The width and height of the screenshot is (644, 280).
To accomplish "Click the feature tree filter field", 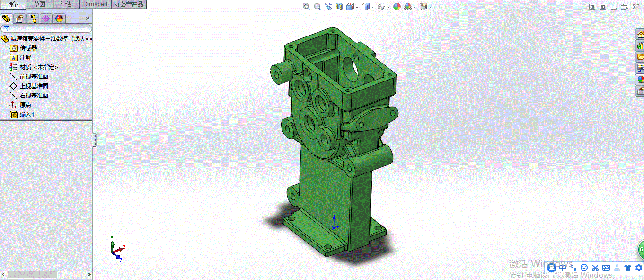I will point(46,29).
